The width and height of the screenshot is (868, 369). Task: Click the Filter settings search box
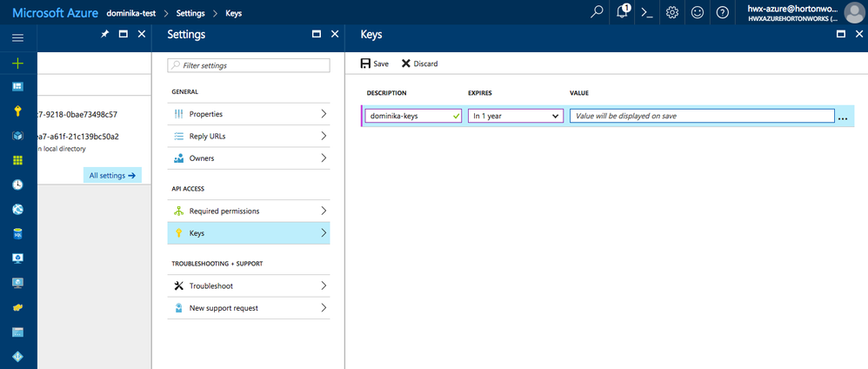point(249,65)
